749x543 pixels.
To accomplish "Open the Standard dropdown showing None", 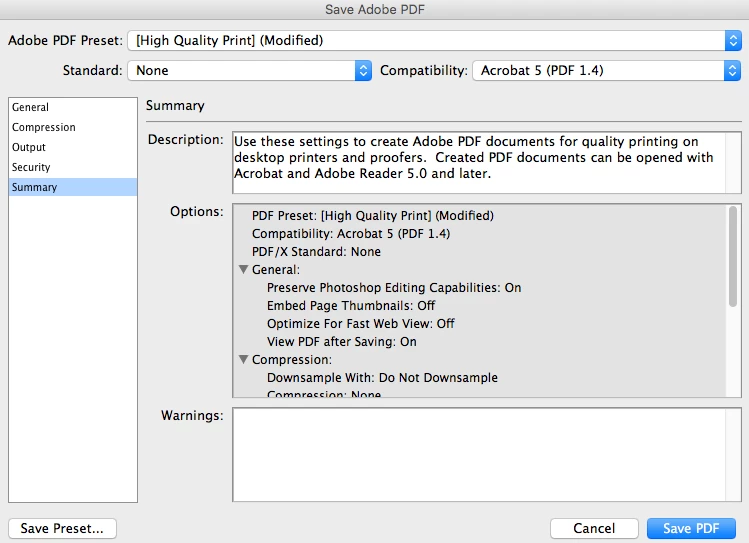I will pyautogui.click(x=249, y=71).
